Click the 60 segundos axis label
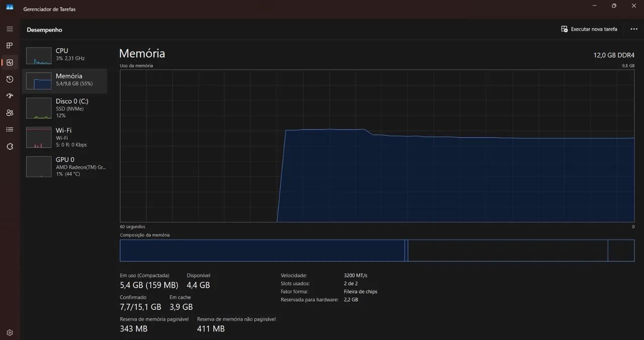Viewport: 644px width, 340px height. click(132, 227)
